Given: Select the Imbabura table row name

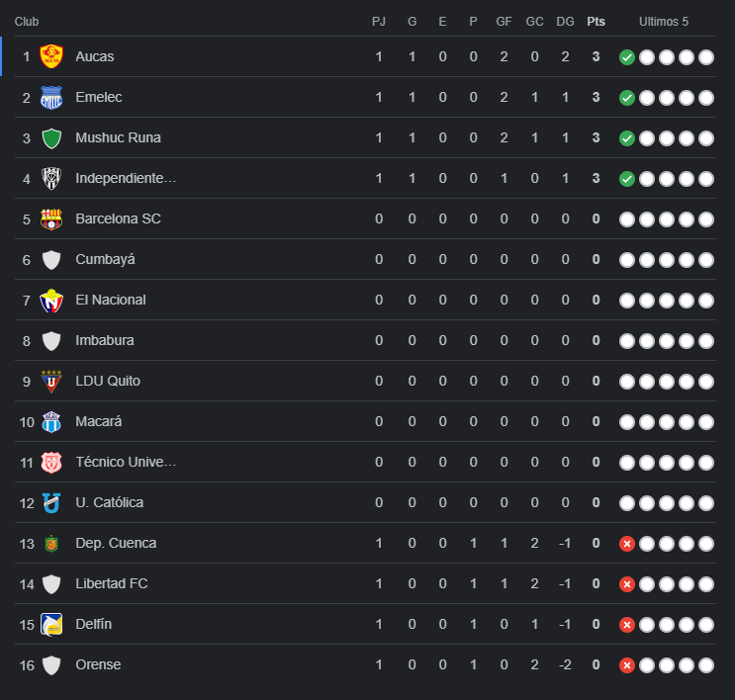Looking at the screenshot, I should (105, 341).
